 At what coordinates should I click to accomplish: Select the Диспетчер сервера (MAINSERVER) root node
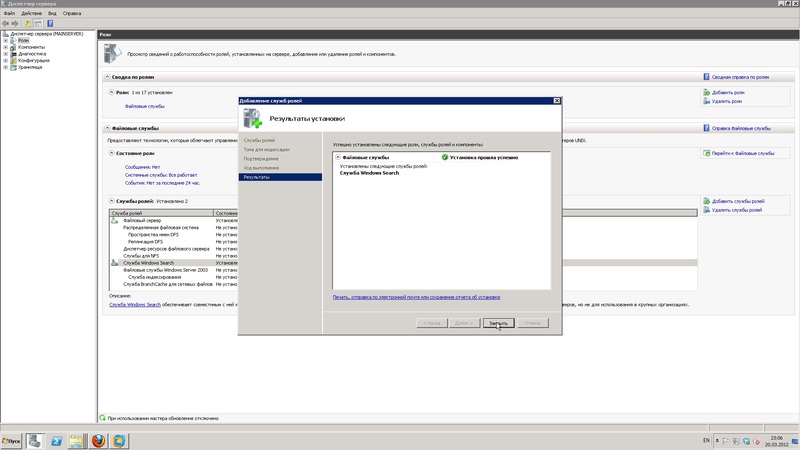46,34
